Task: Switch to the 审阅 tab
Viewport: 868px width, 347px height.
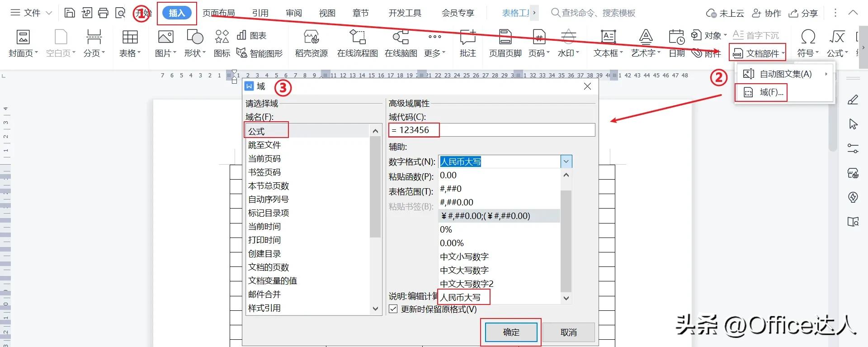Action: 294,13
